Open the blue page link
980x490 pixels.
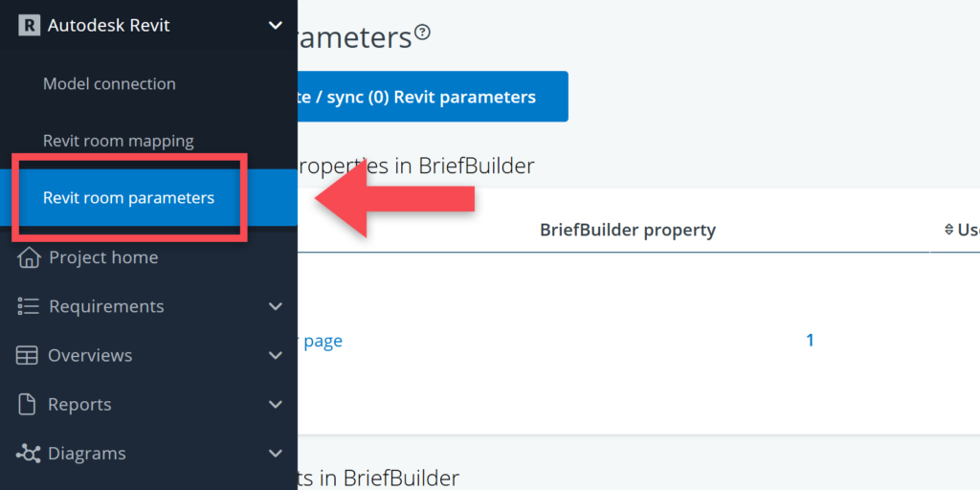tap(323, 341)
